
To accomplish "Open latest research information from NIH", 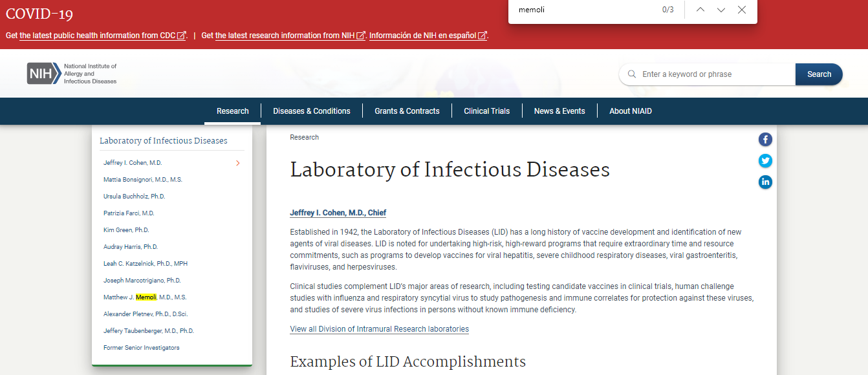I will pos(290,36).
